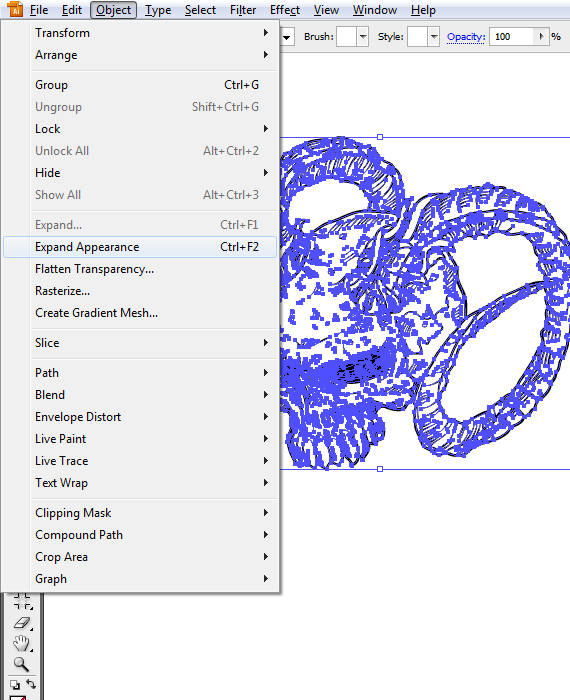This screenshot has height=700, width=570.
Task: Open the View menu
Action: point(326,10)
